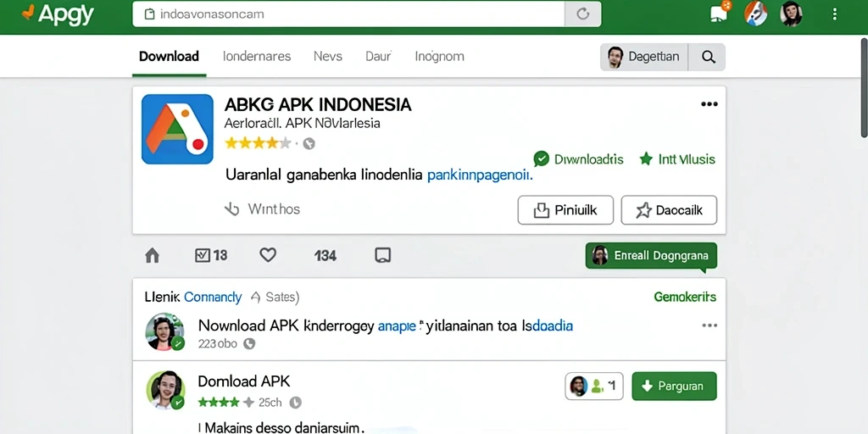The height and width of the screenshot is (434, 868).
Task: Click the Parguran download button
Action: (674, 386)
